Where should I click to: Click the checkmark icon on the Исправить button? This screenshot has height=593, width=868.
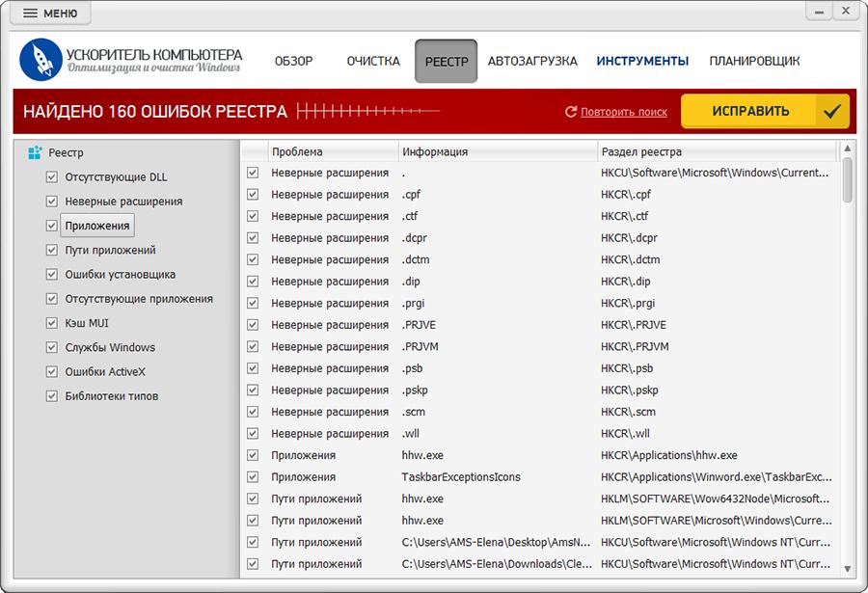click(831, 112)
